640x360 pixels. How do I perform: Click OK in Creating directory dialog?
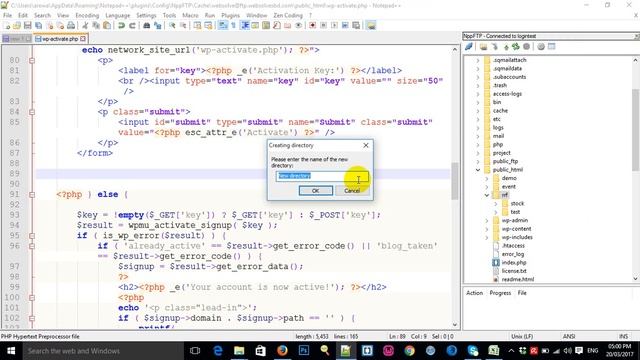316,191
